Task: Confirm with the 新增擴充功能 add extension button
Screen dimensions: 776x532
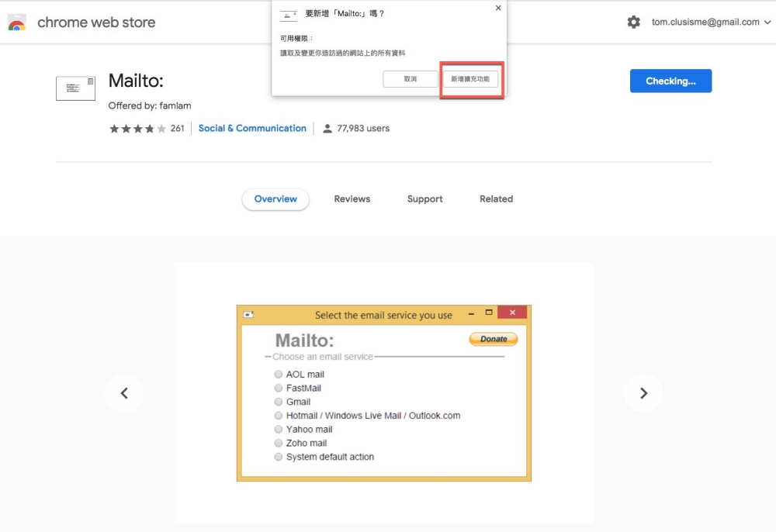Action: click(x=471, y=79)
